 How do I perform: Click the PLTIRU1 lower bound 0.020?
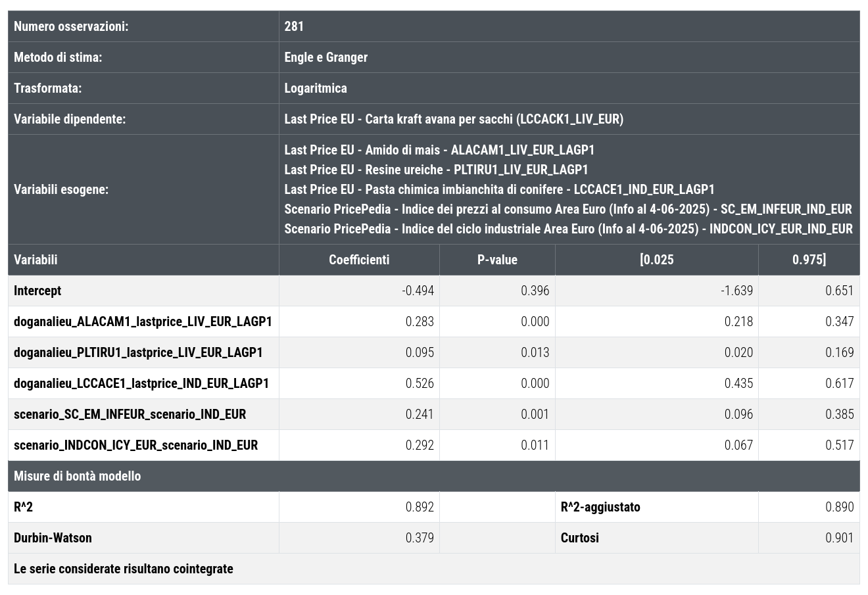coord(738,352)
